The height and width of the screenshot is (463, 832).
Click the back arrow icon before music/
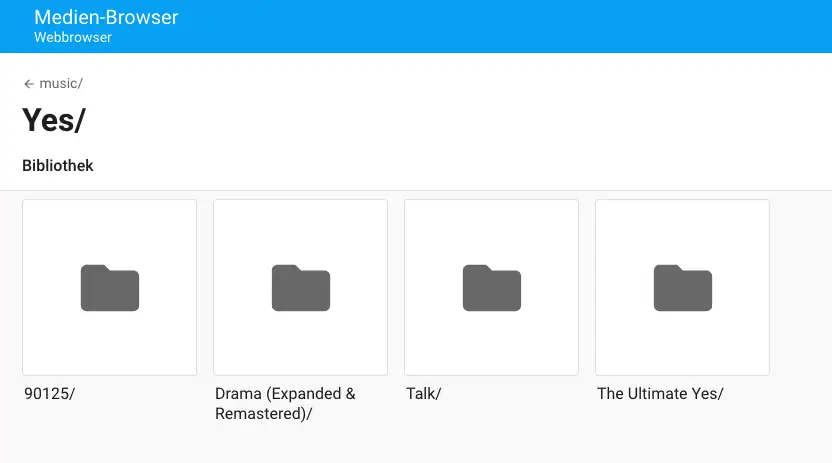pyautogui.click(x=29, y=84)
